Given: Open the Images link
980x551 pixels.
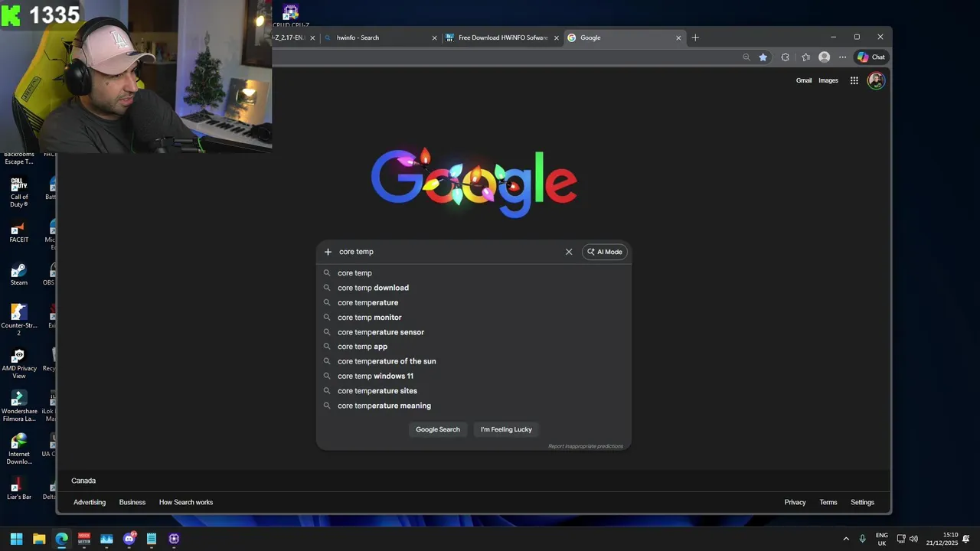Looking at the screenshot, I should 828,80.
